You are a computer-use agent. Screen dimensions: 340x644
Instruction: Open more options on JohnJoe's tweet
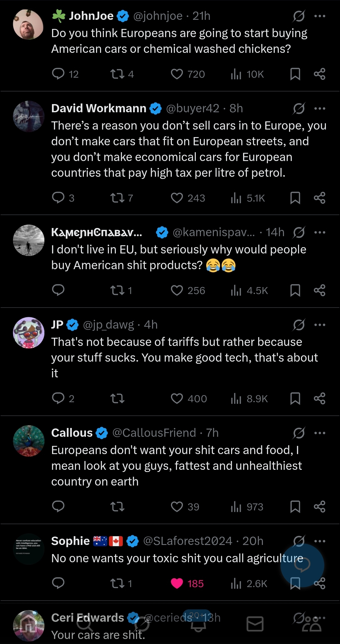pos(320,16)
